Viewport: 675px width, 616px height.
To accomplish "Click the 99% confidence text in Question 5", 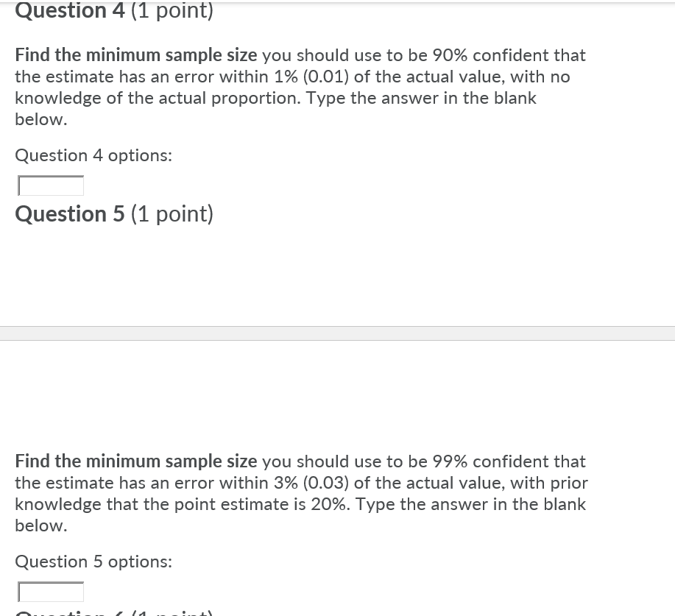I will [x=450, y=461].
